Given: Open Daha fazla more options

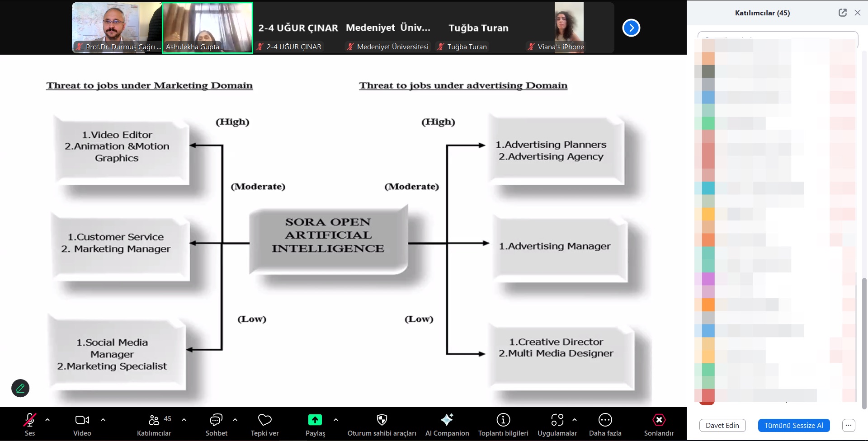Looking at the screenshot, I should pyautogui.click(x=605, y=425).
